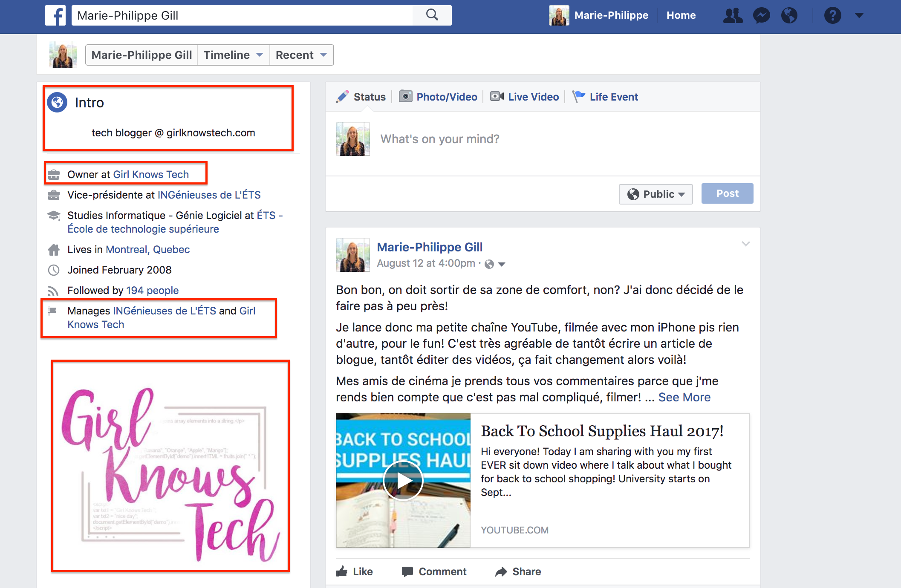The height and width of the screenshot is (588, 901).
Task: Select the Status composer tab
Action: [361, 97]
